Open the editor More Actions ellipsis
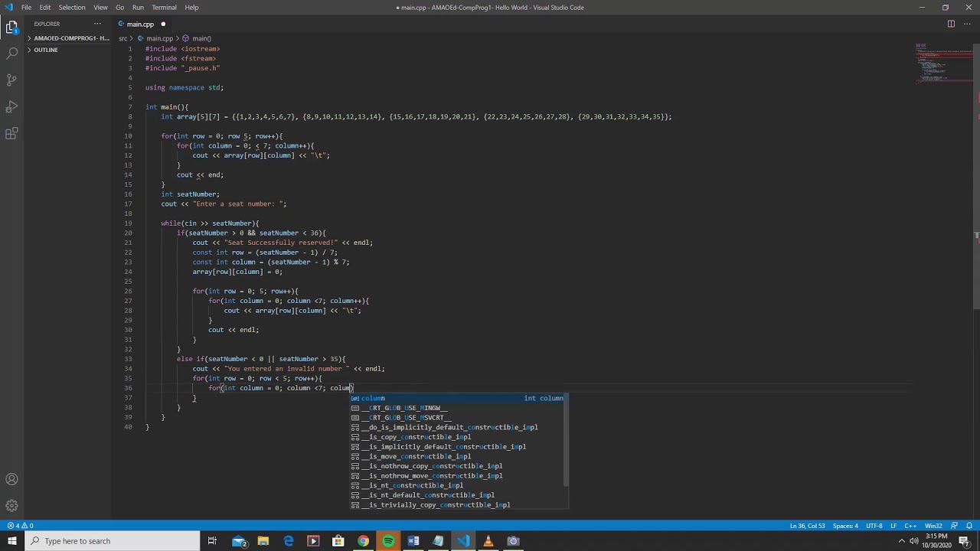The height and width of the screenshot is (551, 980). point(966,24)
